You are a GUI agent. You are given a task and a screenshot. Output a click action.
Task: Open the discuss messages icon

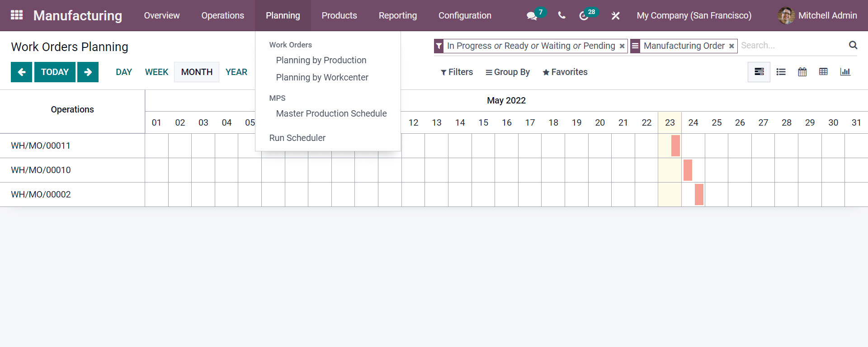(532, 16)
